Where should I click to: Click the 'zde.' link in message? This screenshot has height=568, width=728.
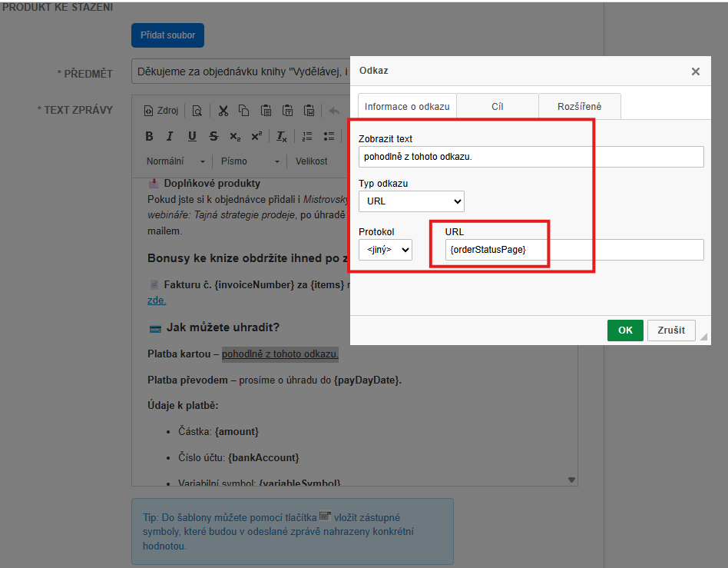pyautogui.click(x=157, y=301)
